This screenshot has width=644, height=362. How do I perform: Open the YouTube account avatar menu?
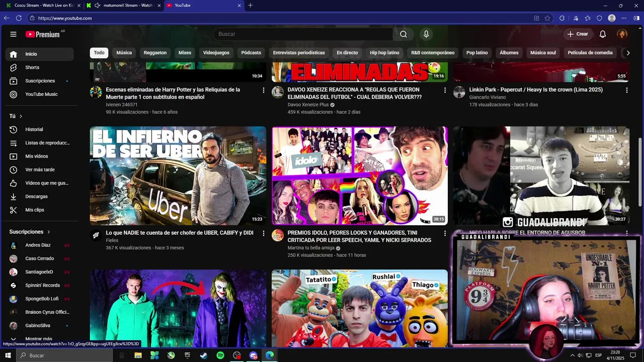point(622,34)
